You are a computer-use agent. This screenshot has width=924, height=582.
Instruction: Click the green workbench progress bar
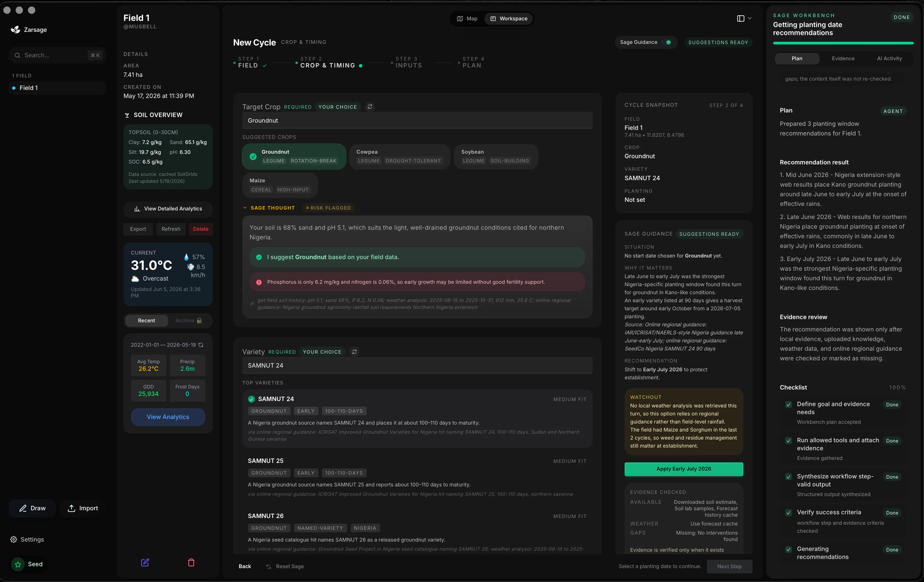[x=843, y=43]
